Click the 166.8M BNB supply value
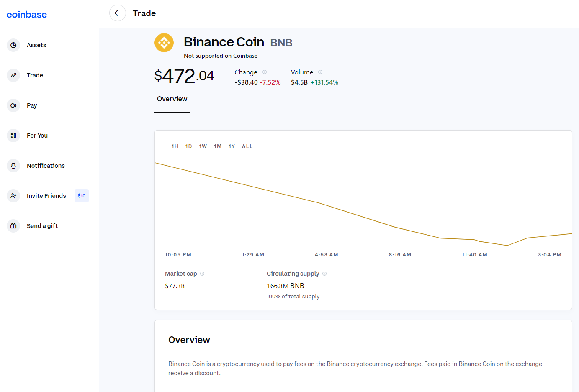The width and height of the screenshot is (579, 392). tap(286, 286)
